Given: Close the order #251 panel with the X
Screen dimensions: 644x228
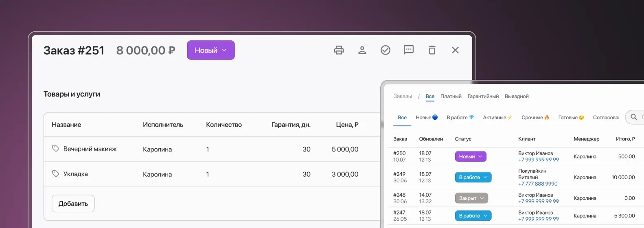Looking at the screenshot, I should (x=455, y=50).
